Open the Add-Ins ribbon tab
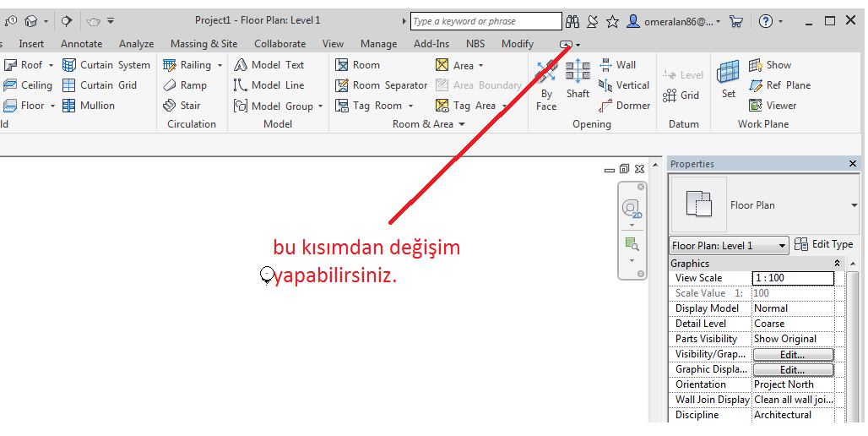The width and height of the screenshot is (868, 436). 431,44
